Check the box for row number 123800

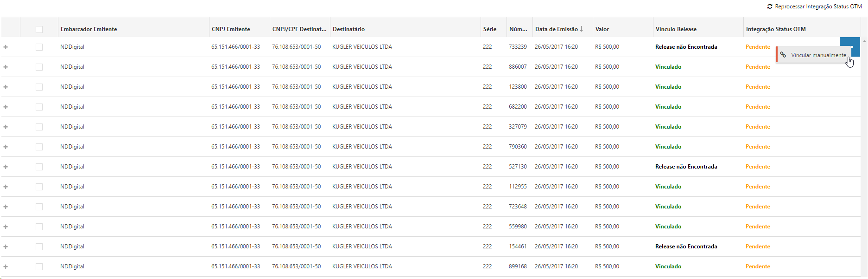point(39,87)
